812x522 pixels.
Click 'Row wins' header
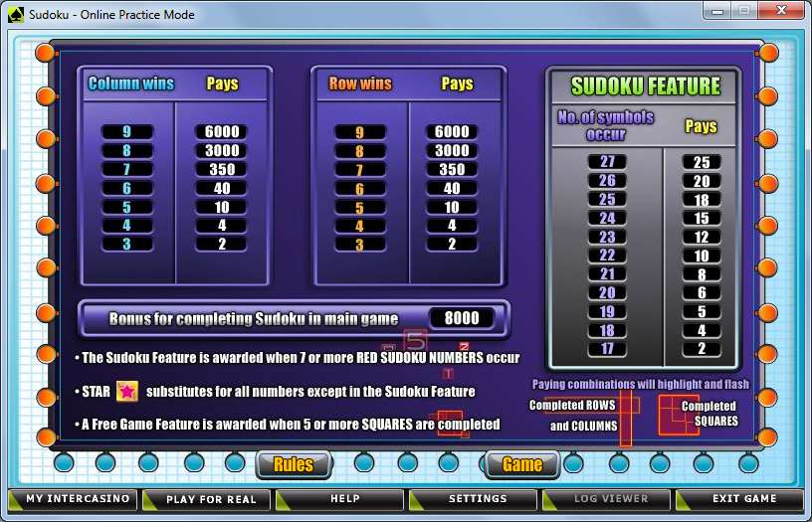(x=360, y=84)
